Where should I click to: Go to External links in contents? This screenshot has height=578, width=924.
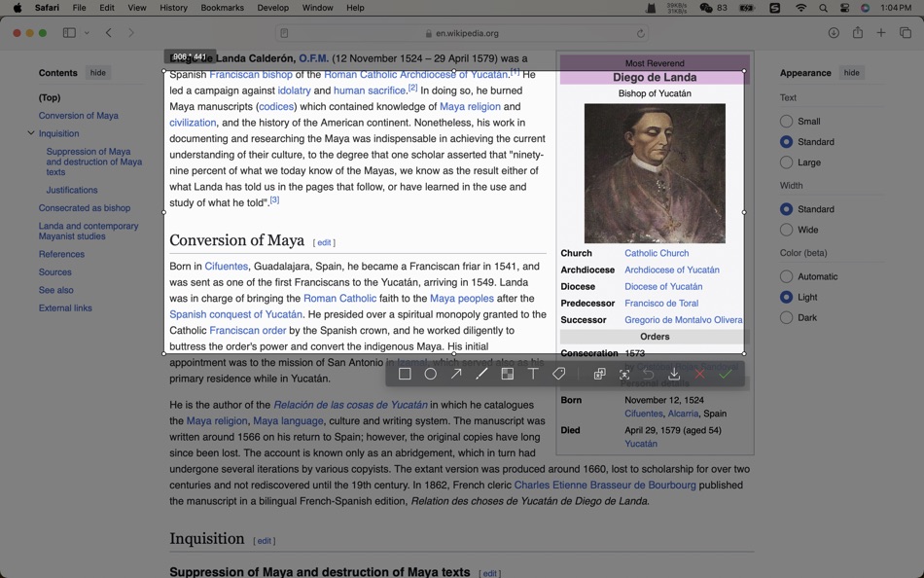[65, 307]
